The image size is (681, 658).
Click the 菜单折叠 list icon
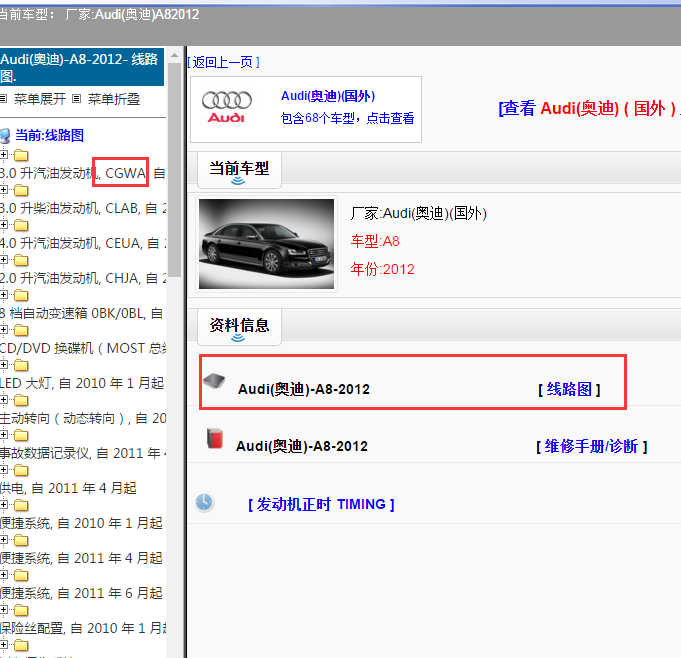(76, 99)
